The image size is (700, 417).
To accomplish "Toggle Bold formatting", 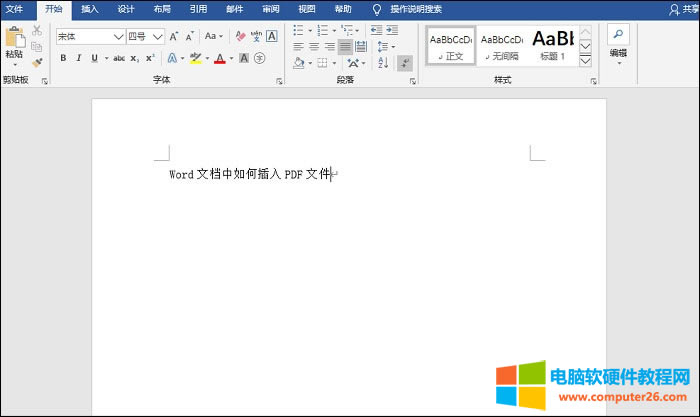I will [63, 58].
